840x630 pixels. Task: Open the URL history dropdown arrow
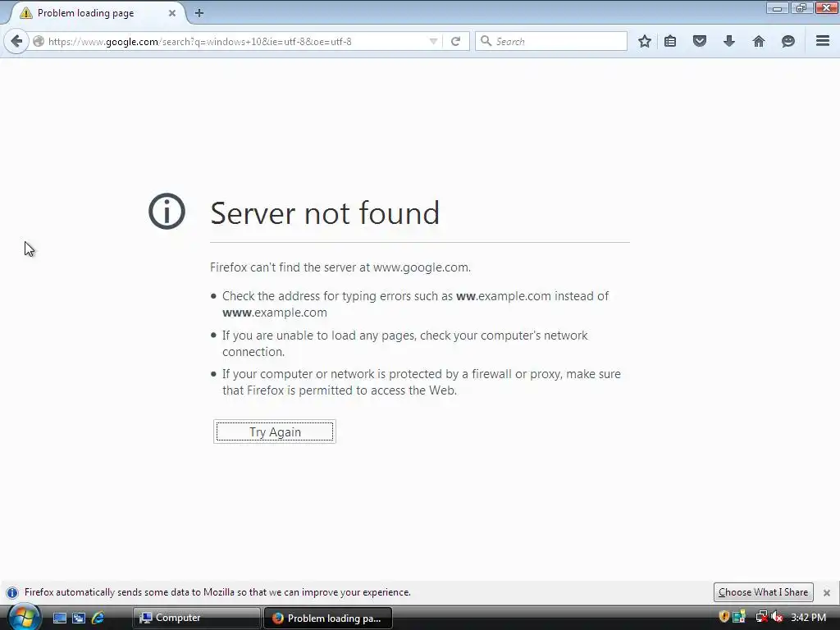[433, 41]
